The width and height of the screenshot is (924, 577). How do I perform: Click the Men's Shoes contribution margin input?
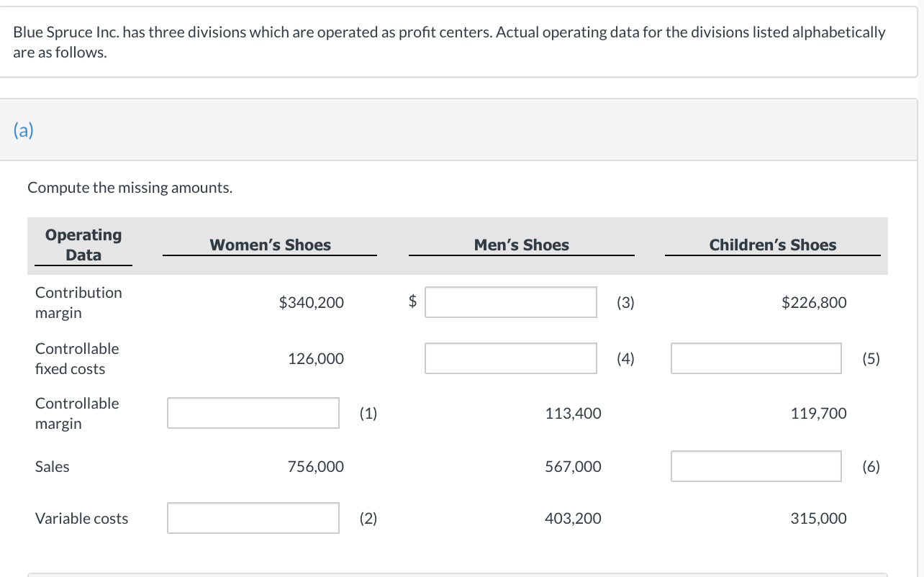tap(510, 302)
